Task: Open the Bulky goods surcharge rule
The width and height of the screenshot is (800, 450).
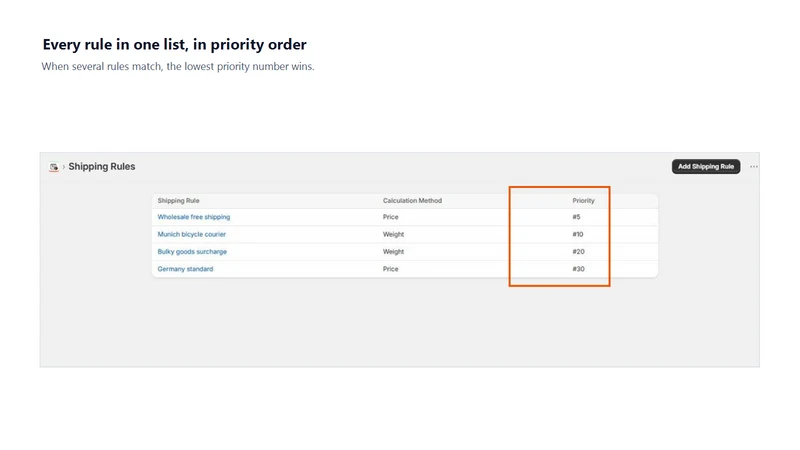Action: click(192, 252)
